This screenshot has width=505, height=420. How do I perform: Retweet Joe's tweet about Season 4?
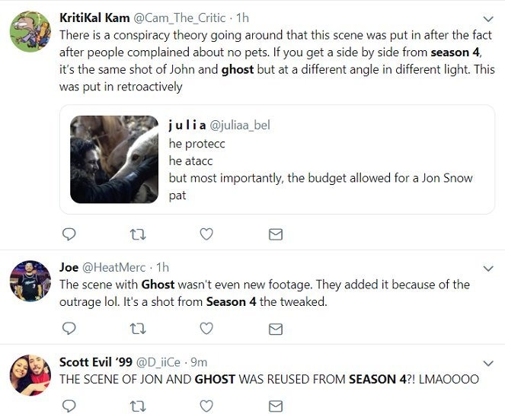pos(138,329)
